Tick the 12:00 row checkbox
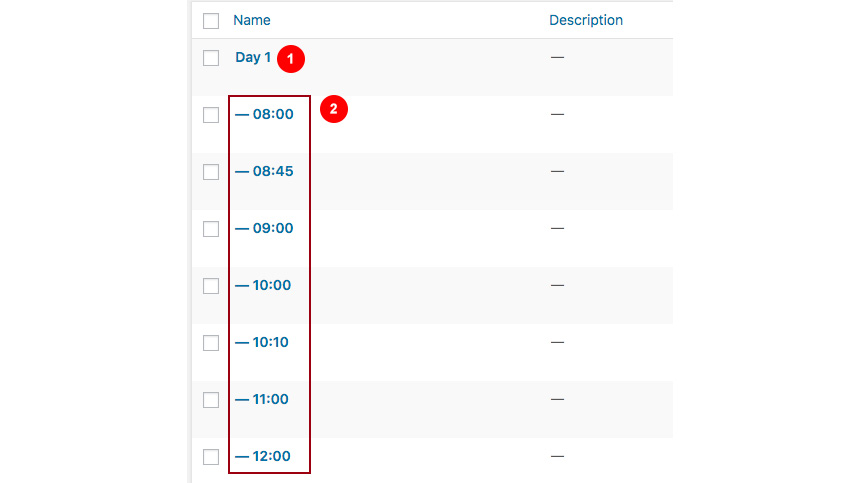The height and width of the screenshot is (483, 860). [211, 457]
